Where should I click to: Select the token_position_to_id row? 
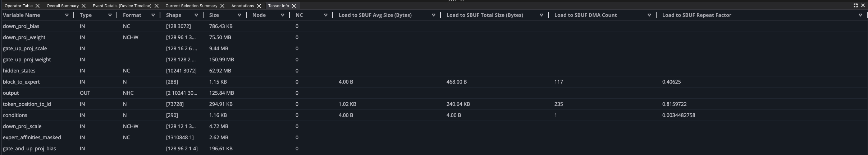click(27, 104)
